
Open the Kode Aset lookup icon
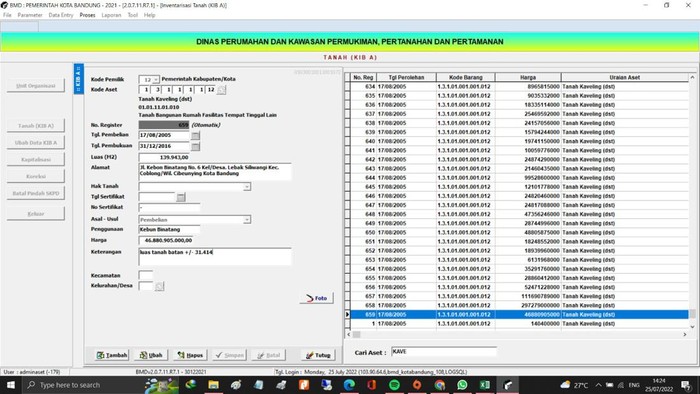221,90
